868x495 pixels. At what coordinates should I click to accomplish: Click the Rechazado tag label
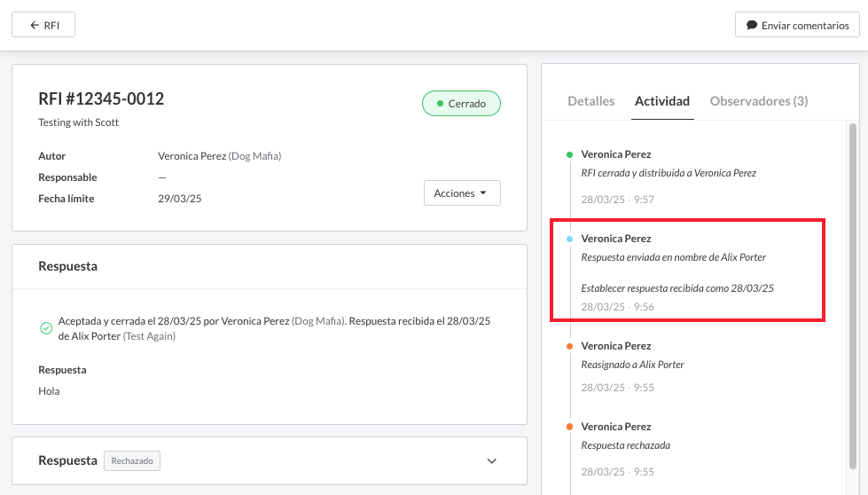tap(132, 461)
